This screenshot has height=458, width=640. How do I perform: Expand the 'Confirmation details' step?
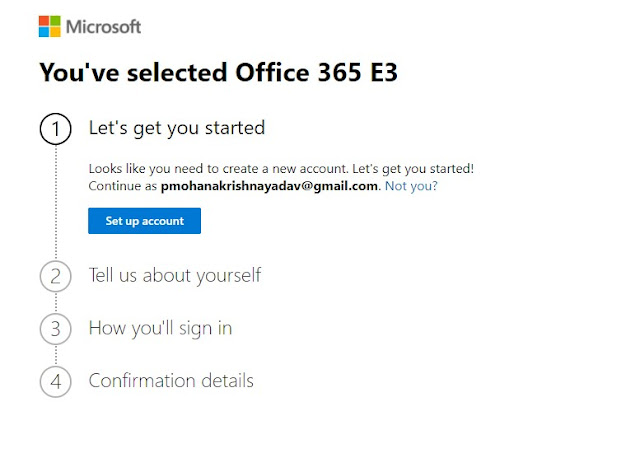171,381
